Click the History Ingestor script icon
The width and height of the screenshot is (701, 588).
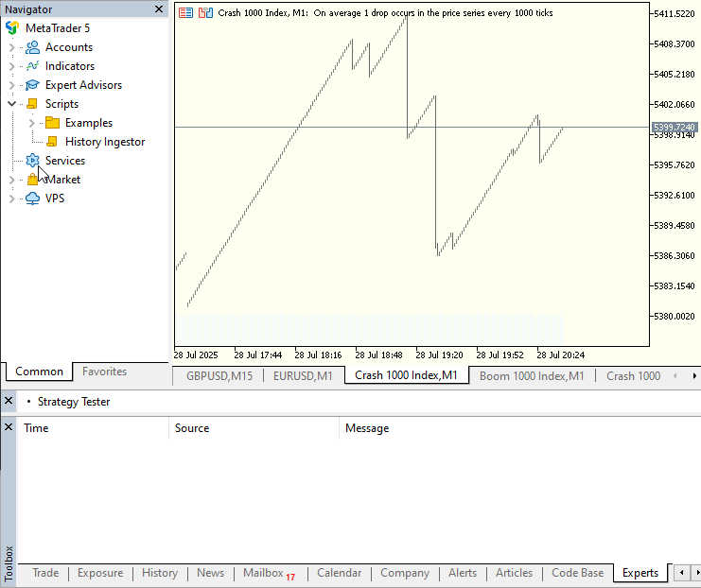[x=52, y=142]
